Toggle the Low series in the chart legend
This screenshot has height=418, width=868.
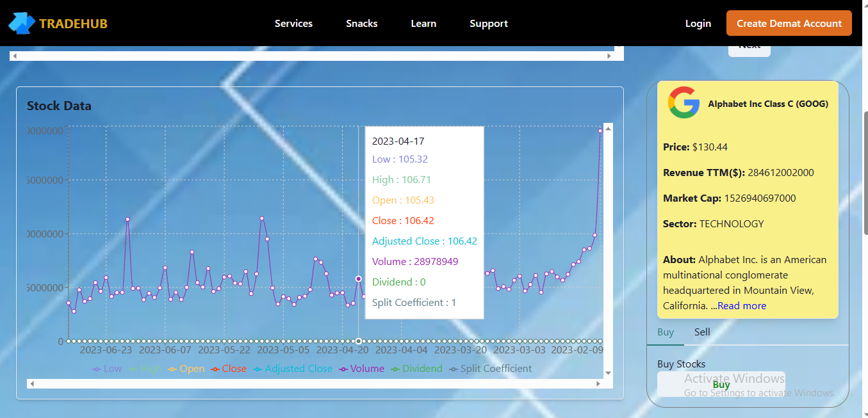pos(107,369)
